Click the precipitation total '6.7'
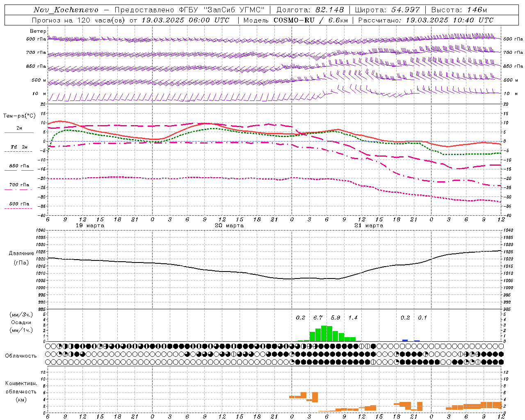This screenshot has width=525, height=420. 318,317
